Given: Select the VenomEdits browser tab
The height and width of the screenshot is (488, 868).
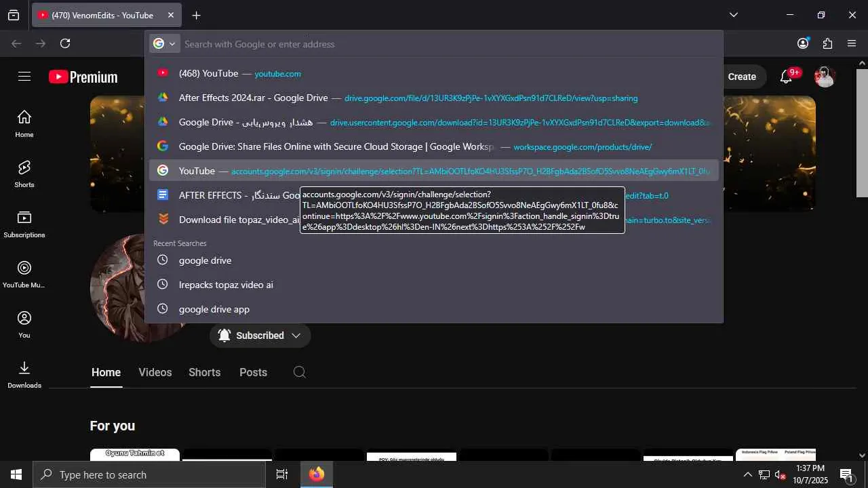Looking at the screenshot, I should click(106, 15).
